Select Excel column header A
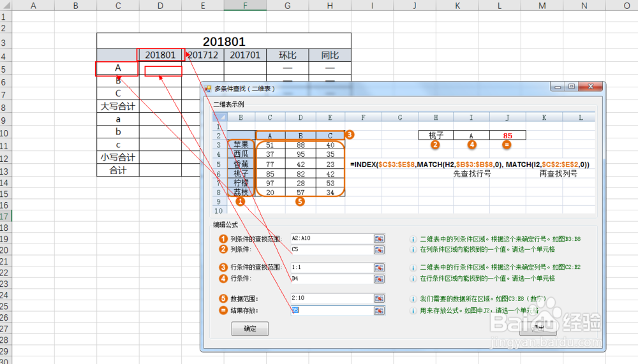The height and width of the screenshot is (364, 638). point(33,6)
